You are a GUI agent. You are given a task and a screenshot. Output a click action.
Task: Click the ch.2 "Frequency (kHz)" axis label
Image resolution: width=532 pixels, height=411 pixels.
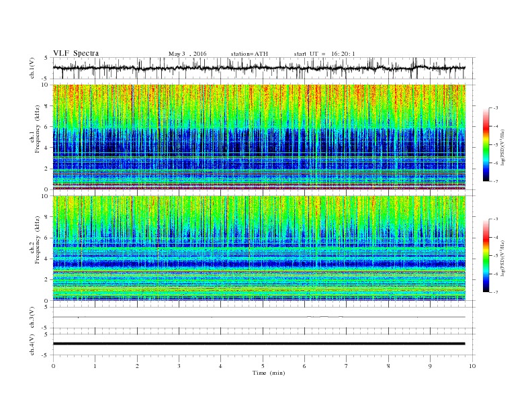tap(38, 240)
